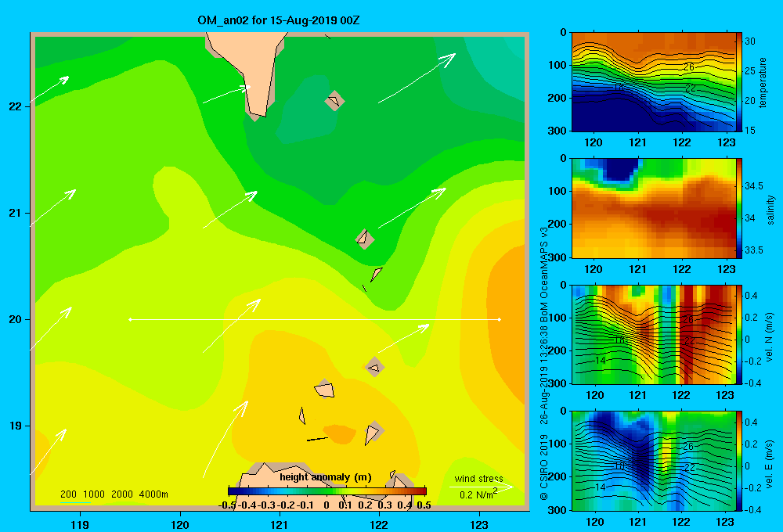Click the "34.5" tick on the salinity scale
Image resolution: width=783 pixels, height=532 pixels.
[753, 186]
